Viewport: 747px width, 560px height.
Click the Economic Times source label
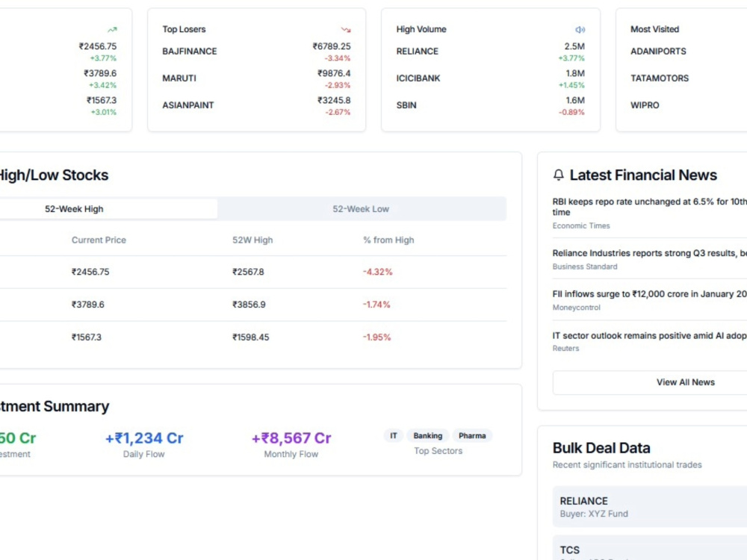pos(581,225)
